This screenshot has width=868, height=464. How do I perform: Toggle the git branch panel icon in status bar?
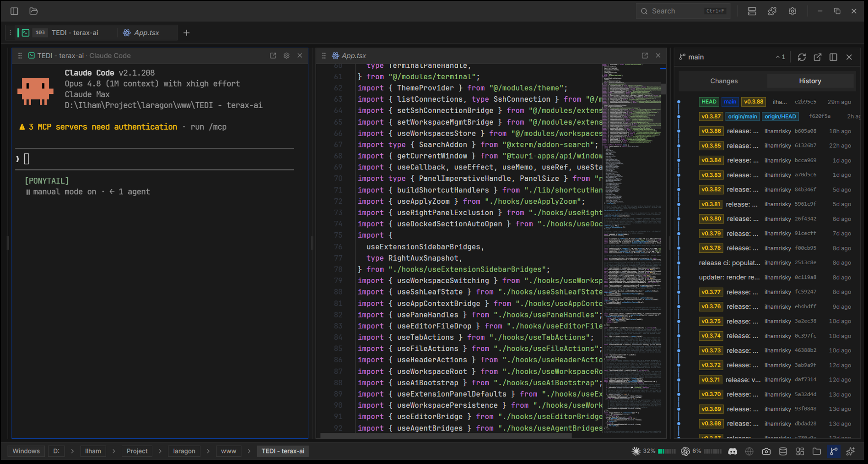[834, 451]
